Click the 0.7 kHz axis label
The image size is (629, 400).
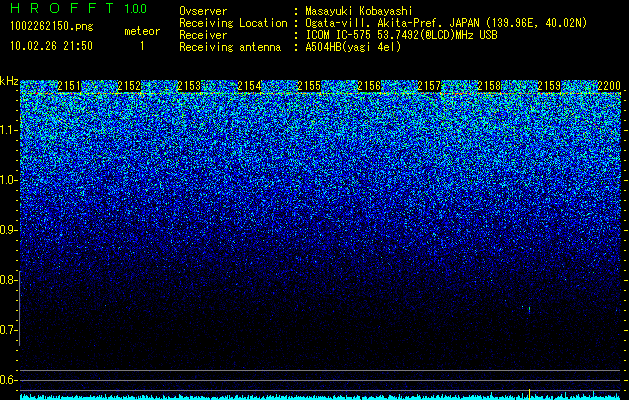click(9, 330)
